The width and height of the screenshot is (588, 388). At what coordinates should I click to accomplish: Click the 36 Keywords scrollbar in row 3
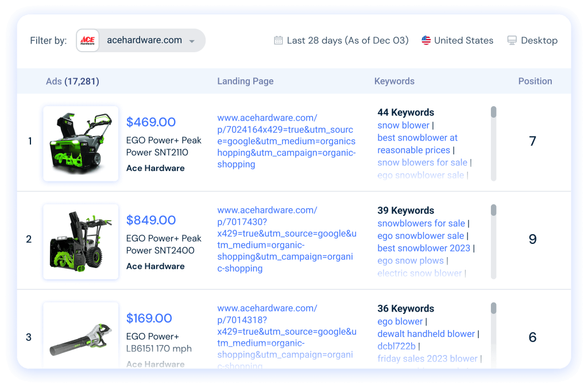click(493, 335)
